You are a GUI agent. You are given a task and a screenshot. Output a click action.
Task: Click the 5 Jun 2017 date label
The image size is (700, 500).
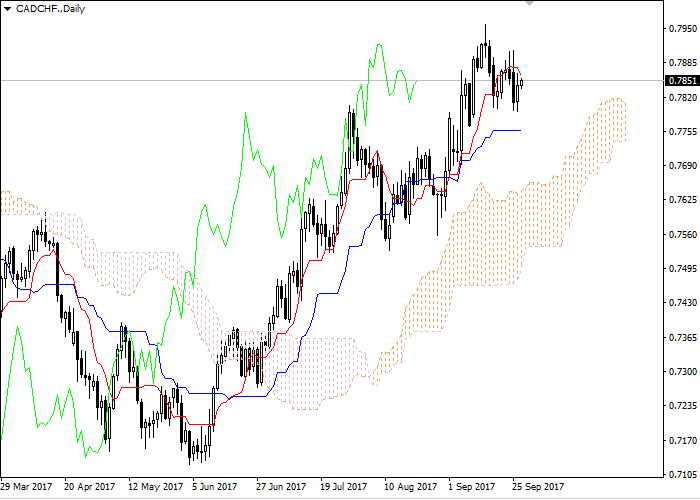coord(215,486)
